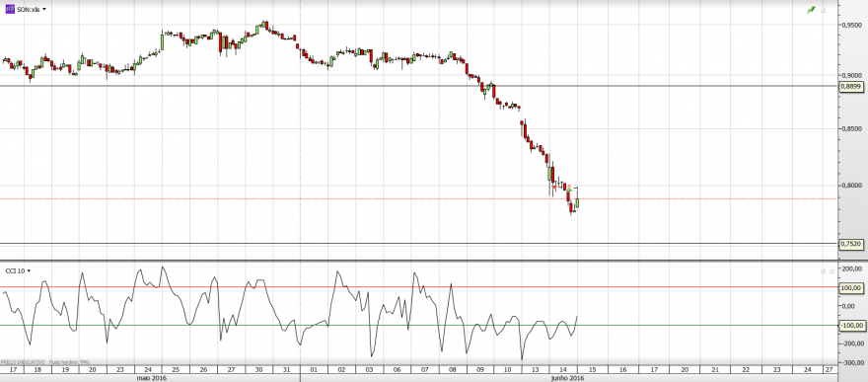
Task: Maximize the CCI indicator panel
Action: click(824, 271)
